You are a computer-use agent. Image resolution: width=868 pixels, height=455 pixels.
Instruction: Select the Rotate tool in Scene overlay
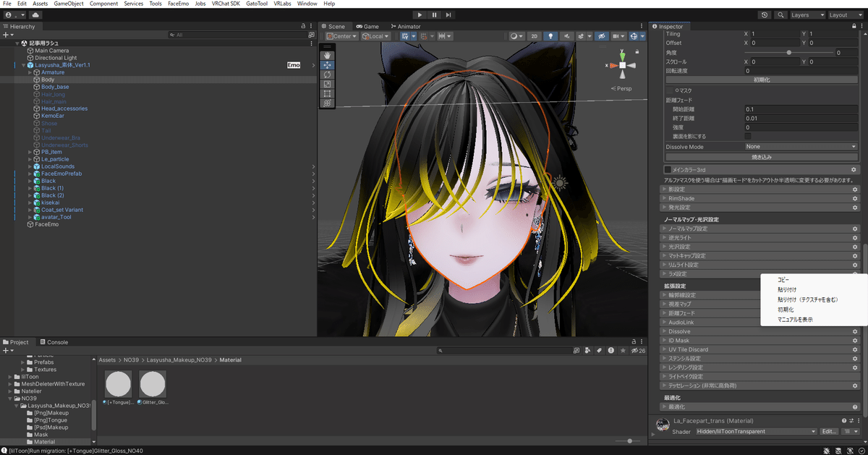click(x=328, y=75)
